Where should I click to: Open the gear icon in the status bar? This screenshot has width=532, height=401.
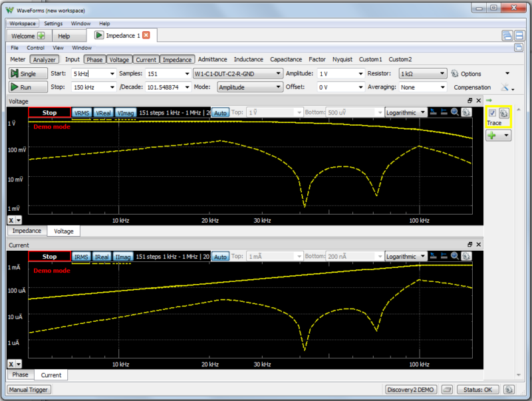tap(509, 390)
